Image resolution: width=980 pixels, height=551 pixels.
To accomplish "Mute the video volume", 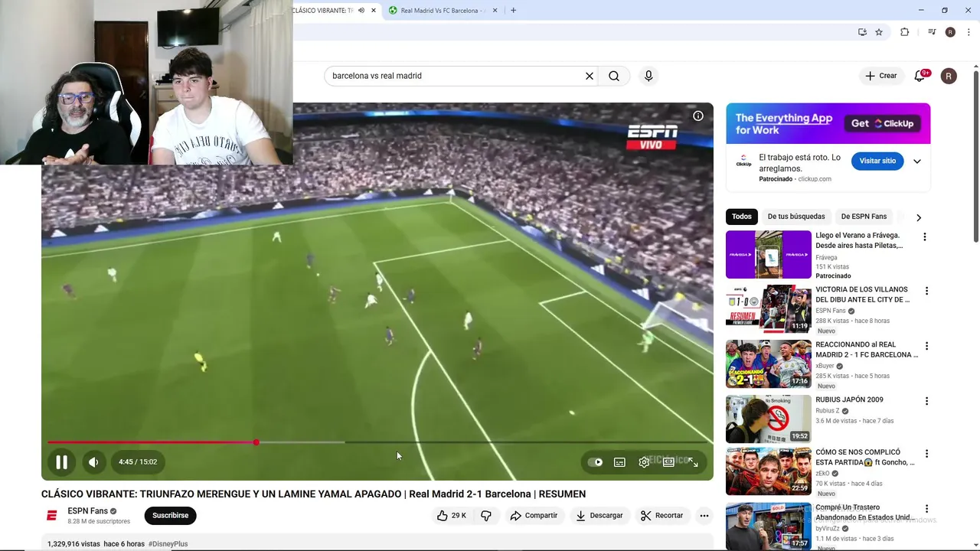I will tap(93, 462).
